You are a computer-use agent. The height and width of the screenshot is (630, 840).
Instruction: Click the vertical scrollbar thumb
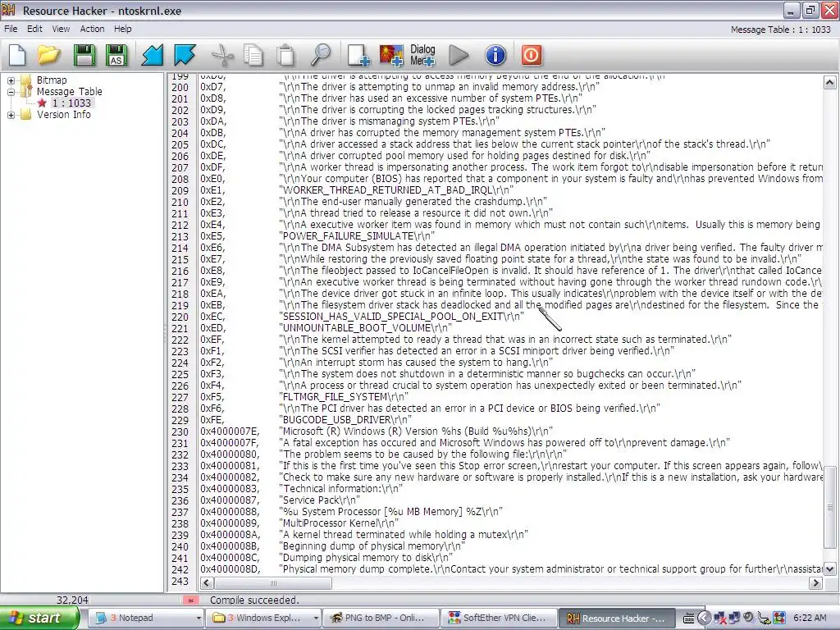829,507
